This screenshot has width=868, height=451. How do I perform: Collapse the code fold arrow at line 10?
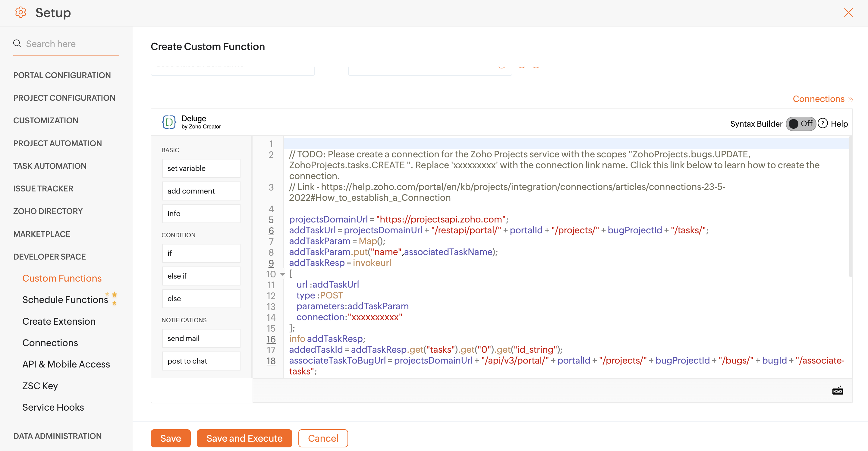pos(282,274)
